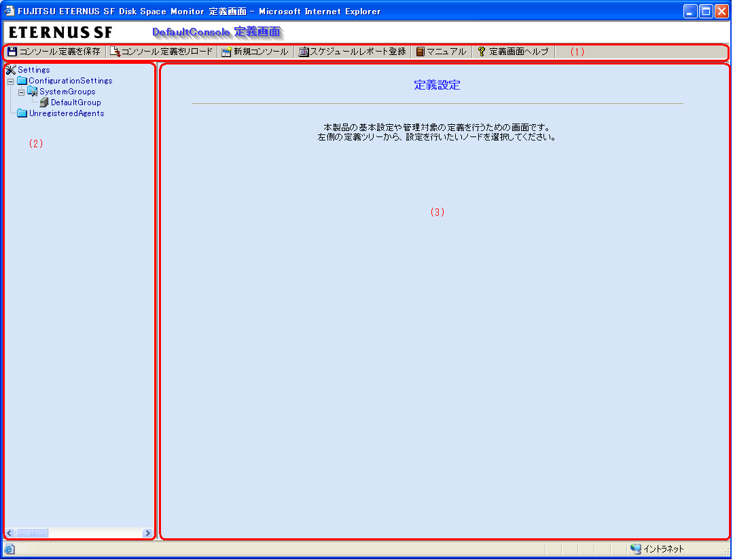
Task: Select DefaultGroup tree item
Action: tap(75, 102)
